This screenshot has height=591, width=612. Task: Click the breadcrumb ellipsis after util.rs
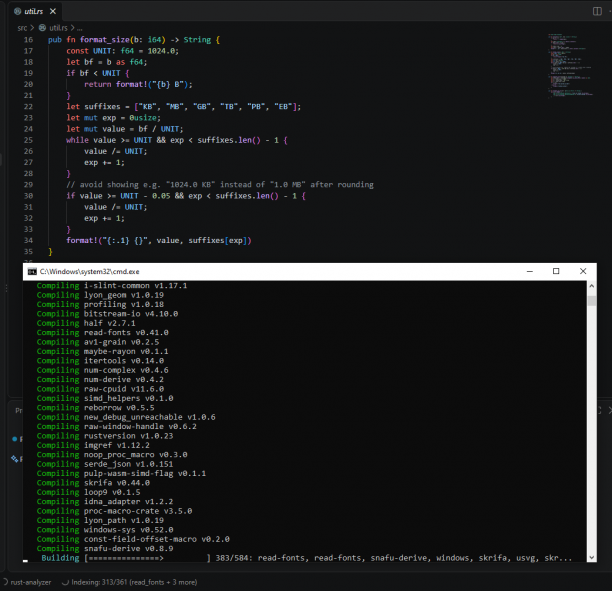click(x=80, y=28)
